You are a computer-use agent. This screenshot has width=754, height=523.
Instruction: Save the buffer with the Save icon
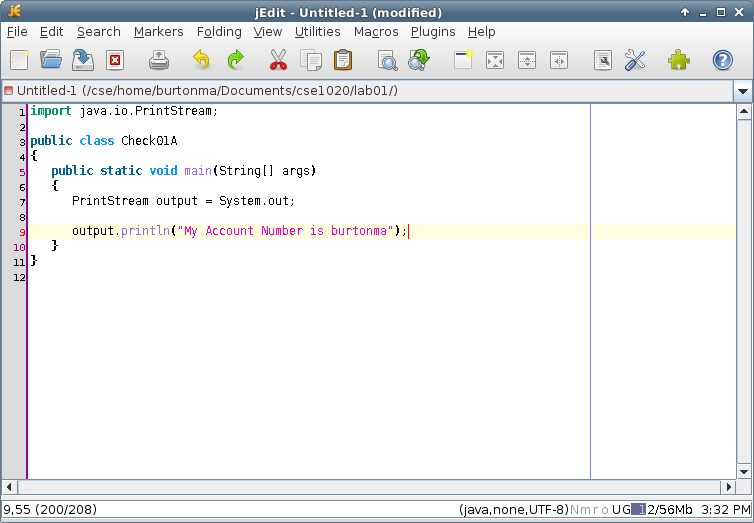83,61
